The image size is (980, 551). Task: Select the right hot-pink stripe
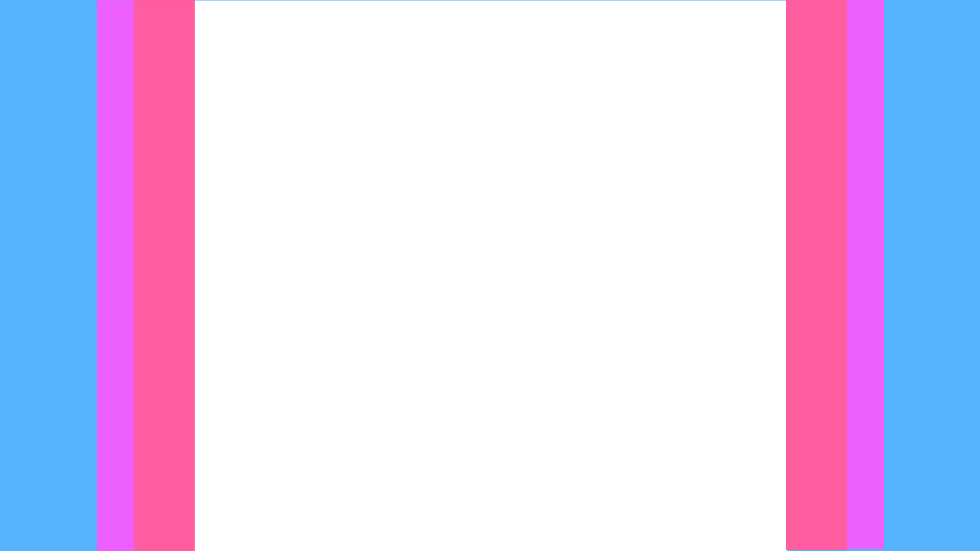816,274
